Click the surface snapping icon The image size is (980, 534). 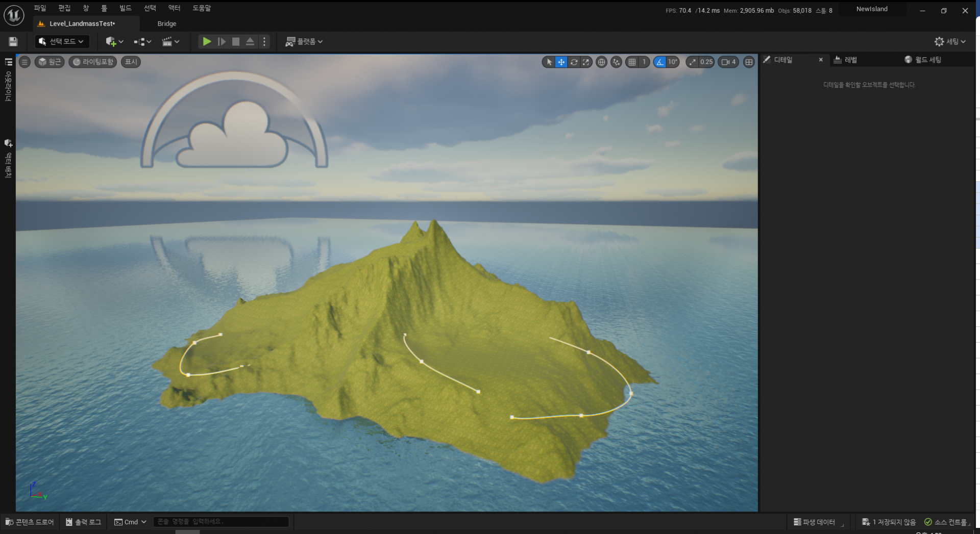tap(617, 62)
